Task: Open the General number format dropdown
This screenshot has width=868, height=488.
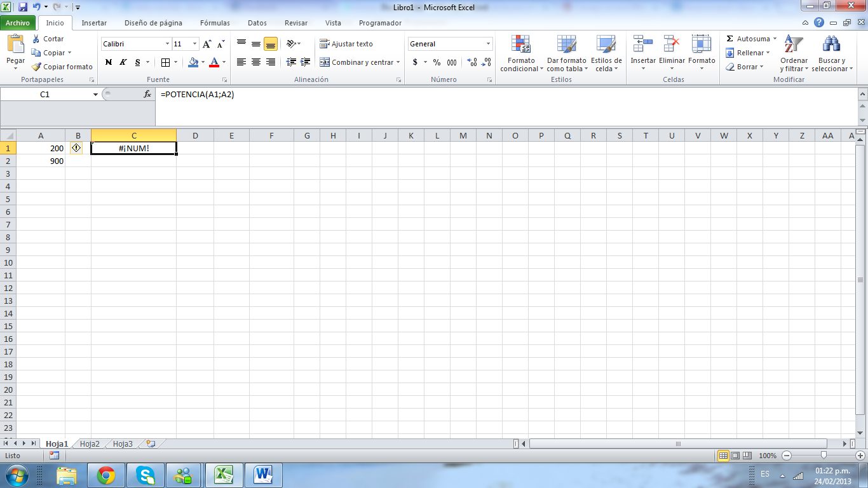Action: click(488, 44)
